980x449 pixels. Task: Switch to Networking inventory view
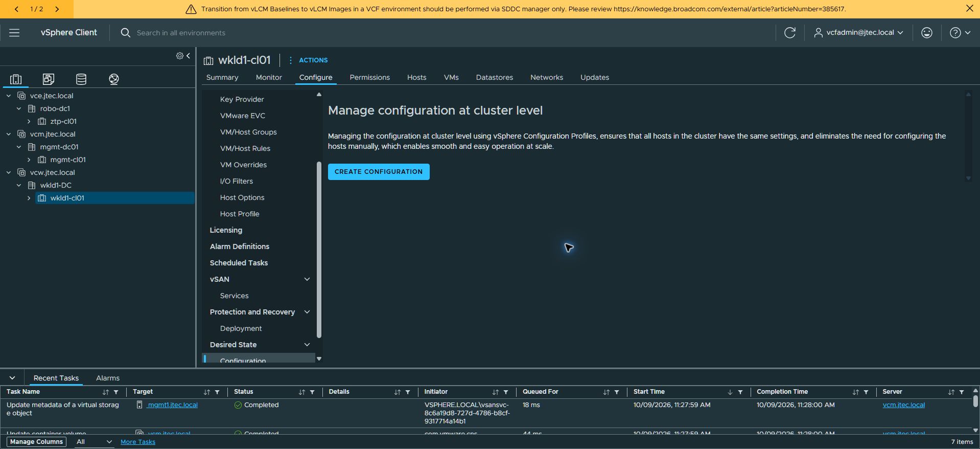114,79
